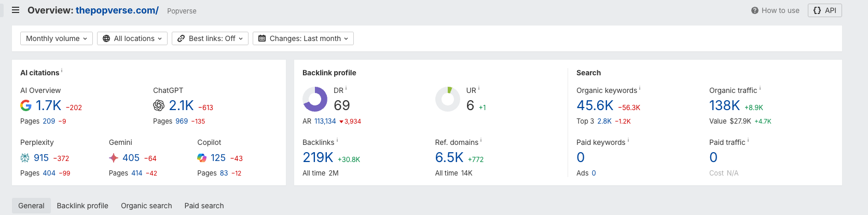Image resolution: width=868 pixels, height=215 pixels.
Task: Open the All locations dropdown
Action: tap(132, 38)
